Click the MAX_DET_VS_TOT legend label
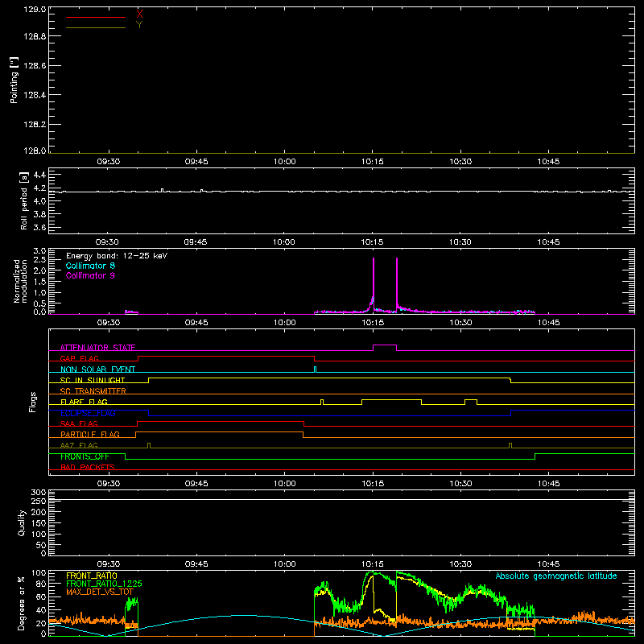Image resolution: width=644 pixels, height=644 pixels. (100, 592)
